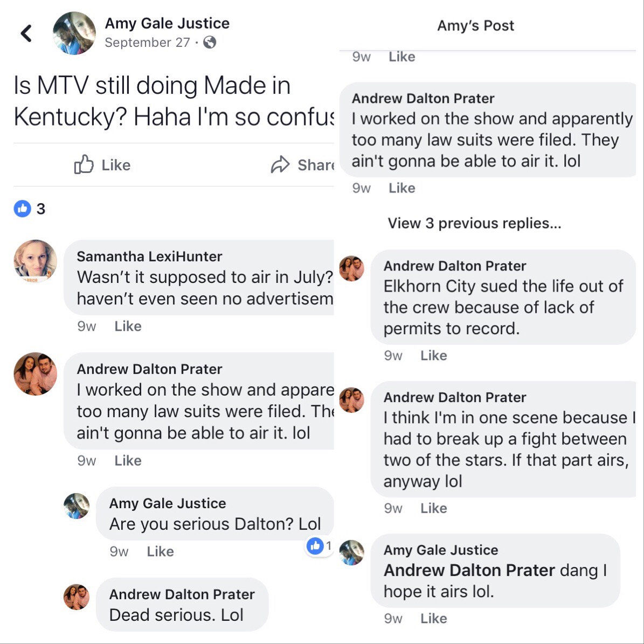Screen dimensions: 644x644
Task: Open Samantha LexiHunter's name link
Action: click(149, 257)
